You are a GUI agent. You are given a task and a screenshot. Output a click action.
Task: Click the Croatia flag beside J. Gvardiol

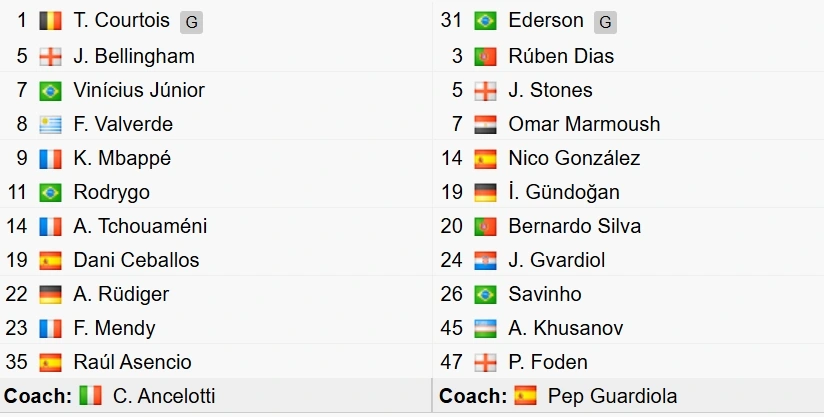coord(485,260)
